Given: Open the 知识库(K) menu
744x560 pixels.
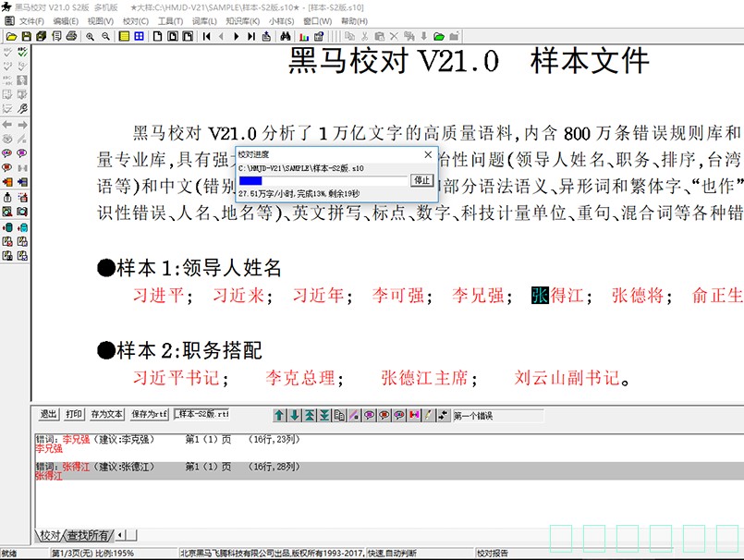Looking at the screenshot, I should tap(242, 21).
